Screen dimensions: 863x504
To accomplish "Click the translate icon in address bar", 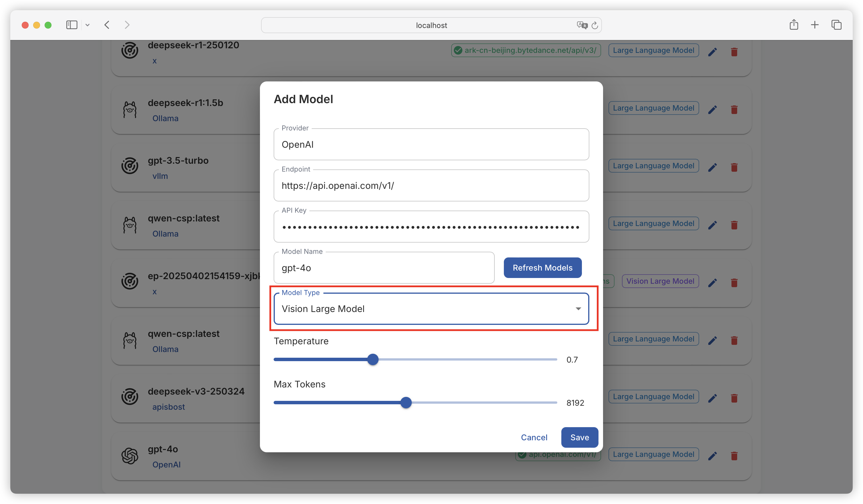I will 582,25.
